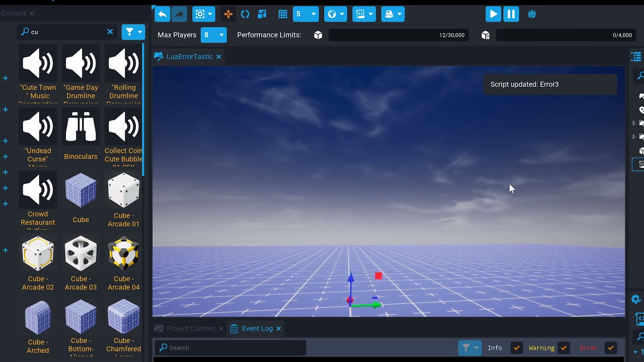Image resolution: width=644 pixels, height=362 pixels.
Task: Select the Cube - Arcade 04 asset
Action: [123, 263]
